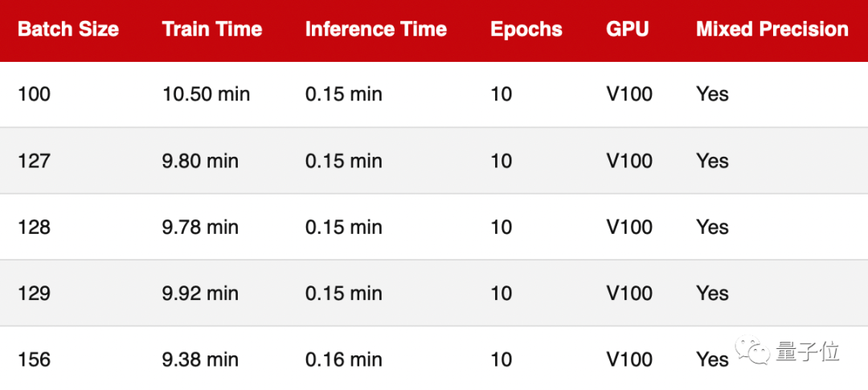Click the 10.50 min train time cell

point(206,94)
